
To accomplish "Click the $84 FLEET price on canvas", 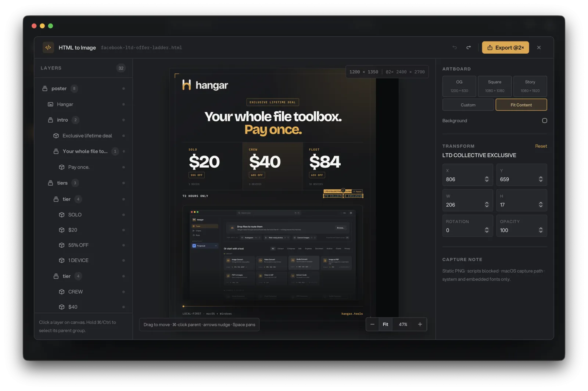I will pos(325,162).
